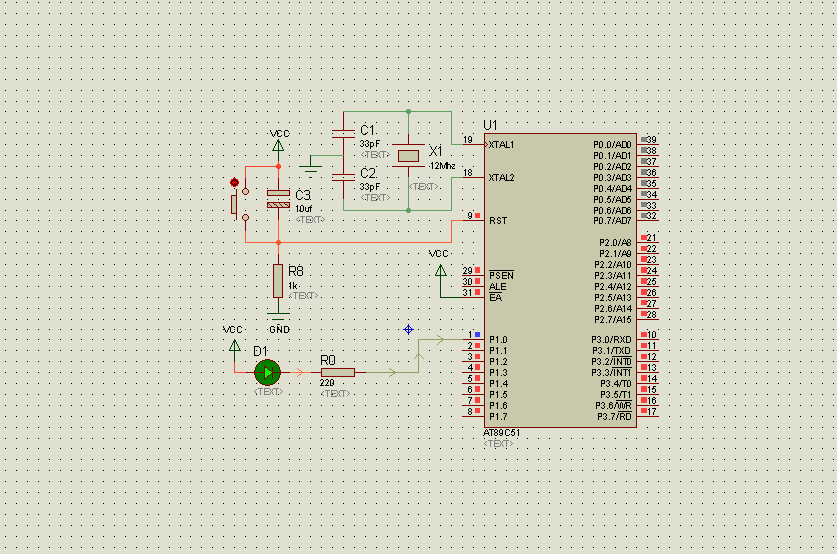Click the P3.7/RD pin name
This screenshot has width=837, height=554.
click(614, 417)
